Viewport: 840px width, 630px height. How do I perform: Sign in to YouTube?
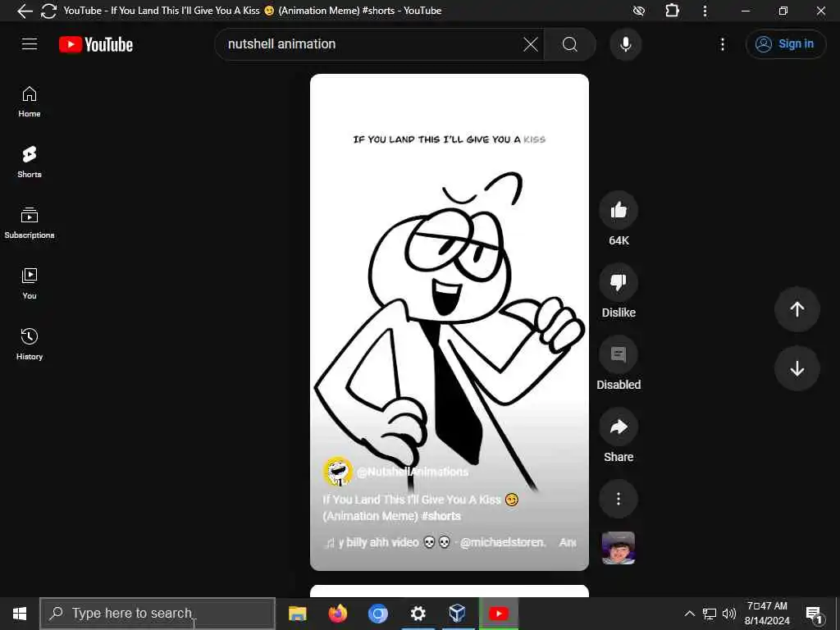pos(785,44)
